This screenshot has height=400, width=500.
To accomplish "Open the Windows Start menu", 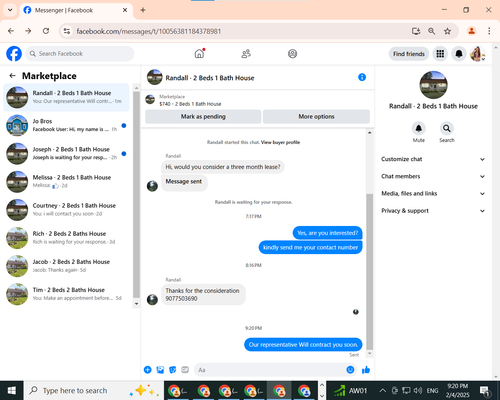I will click(x=12, y=390).
